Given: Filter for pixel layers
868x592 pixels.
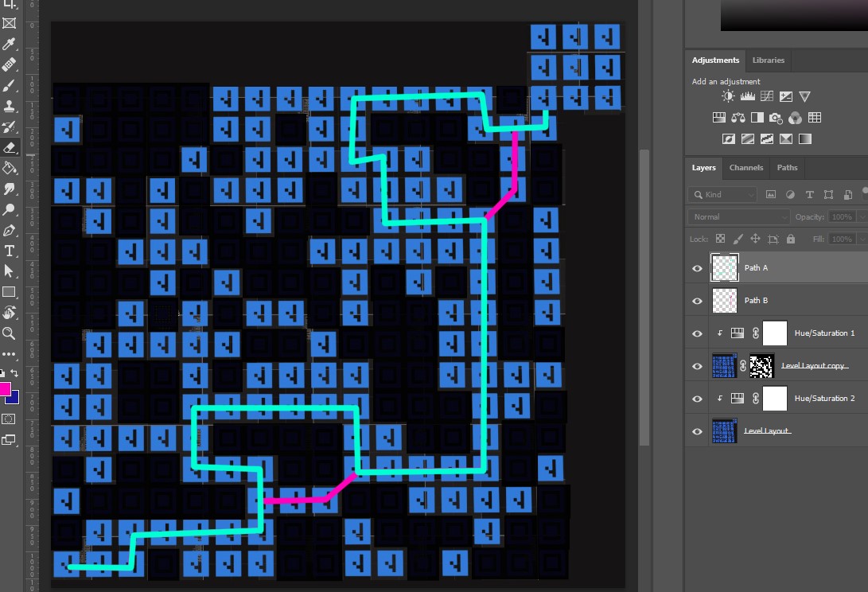Looking at the screenshot, I should (x=771, y=194).
